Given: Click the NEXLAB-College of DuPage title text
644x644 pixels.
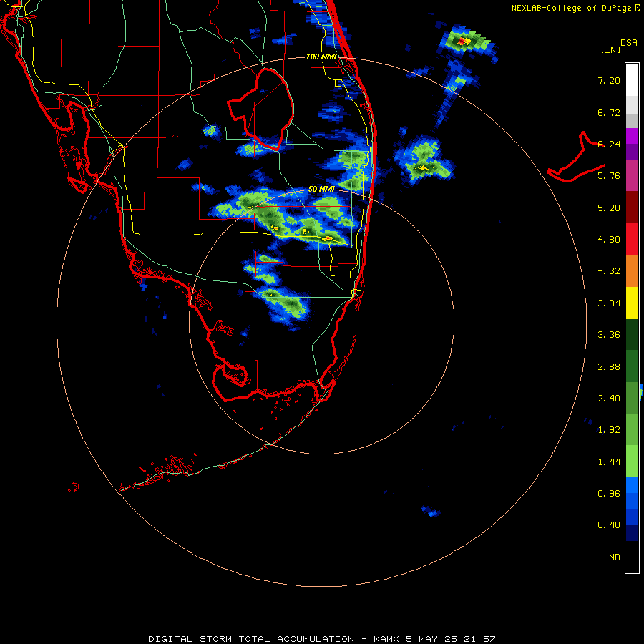Looking at the screenshot, I should pos(571,8).
